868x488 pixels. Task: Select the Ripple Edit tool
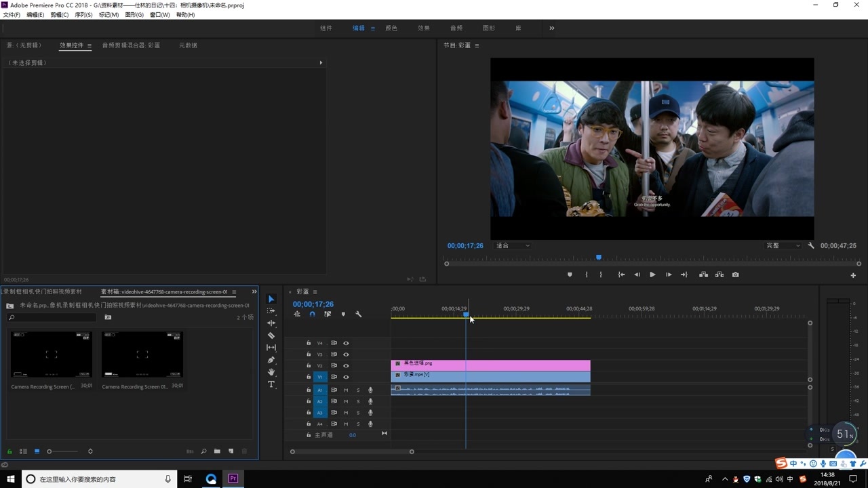click(x=271, y=323)
